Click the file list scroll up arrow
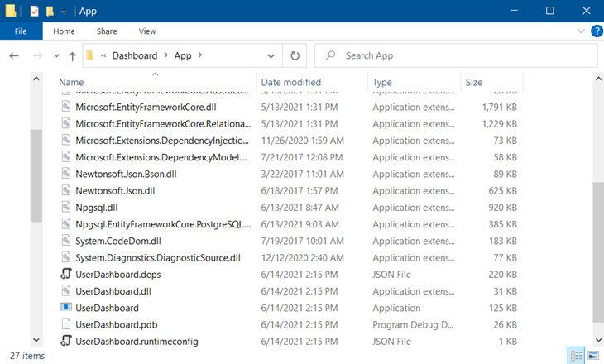This screenshot has width=604, height=364. point(598,79)
